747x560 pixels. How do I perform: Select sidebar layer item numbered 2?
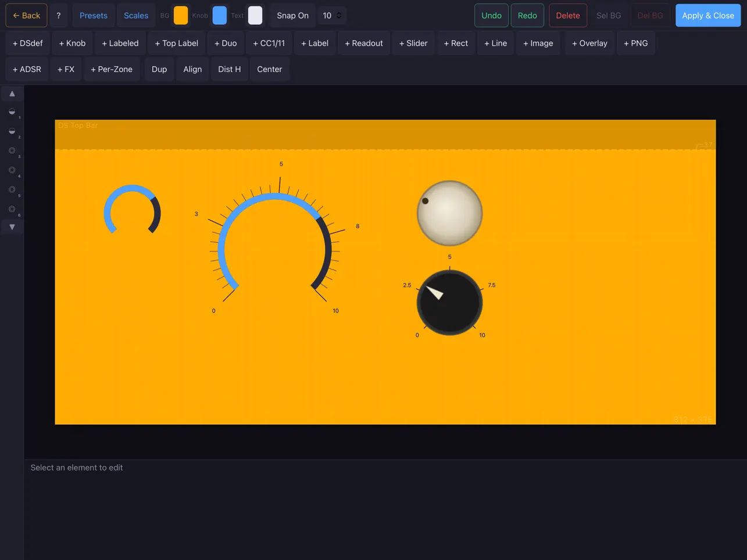(x=12, y=131)
